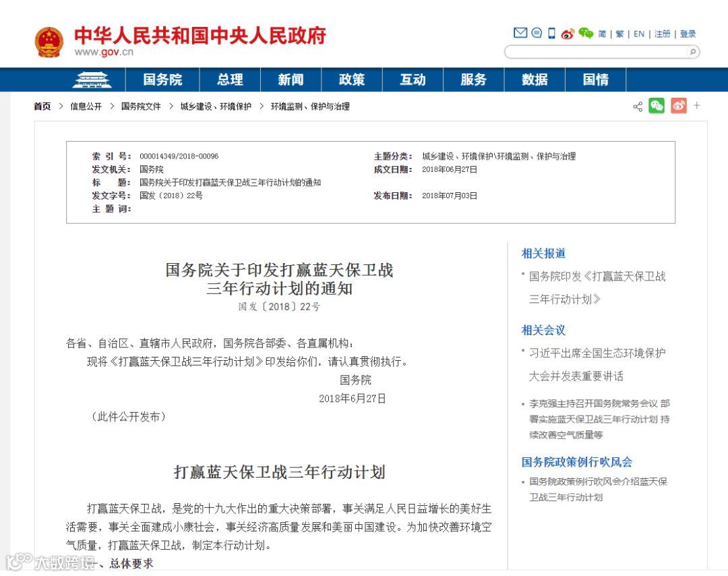
Task: Open the WeChat icon in header
Action: point(586,34)
